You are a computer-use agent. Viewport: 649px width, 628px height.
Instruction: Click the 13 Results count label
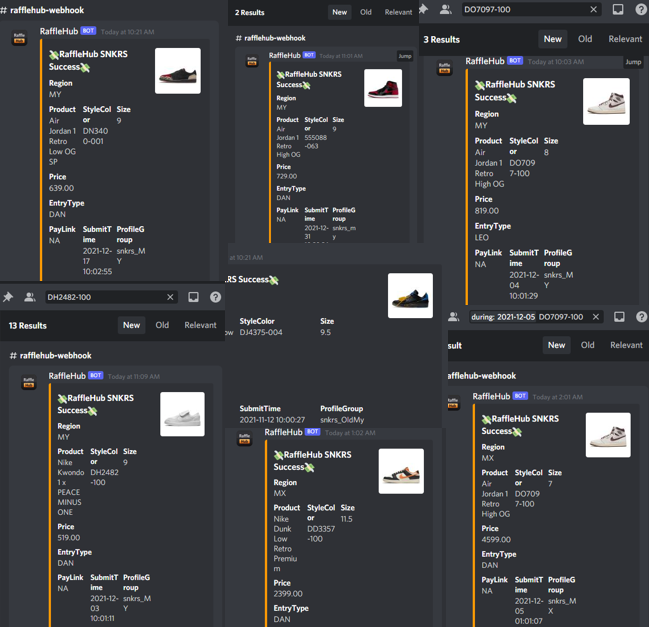[x=28, y=325]
